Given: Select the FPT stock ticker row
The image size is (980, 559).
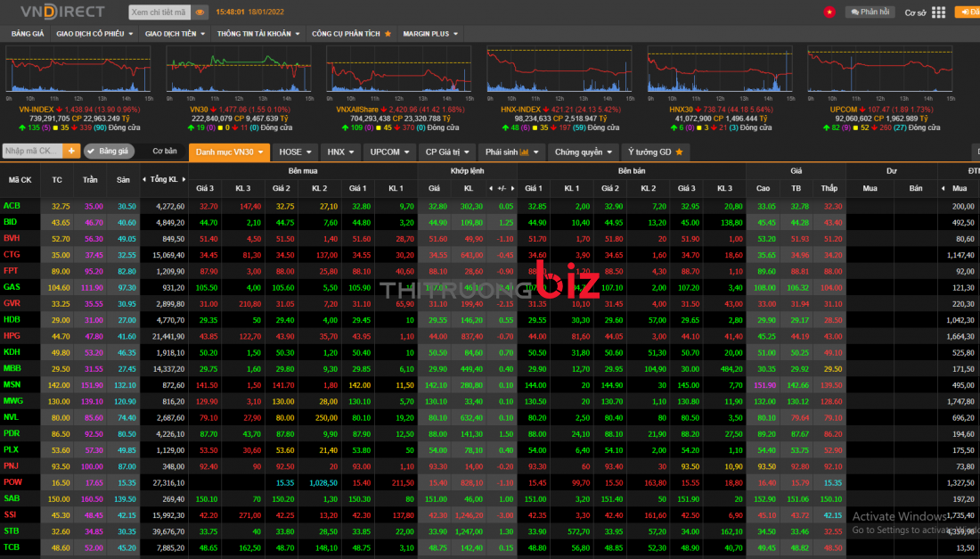Looking at the screenshot, I should pos(12,271).
